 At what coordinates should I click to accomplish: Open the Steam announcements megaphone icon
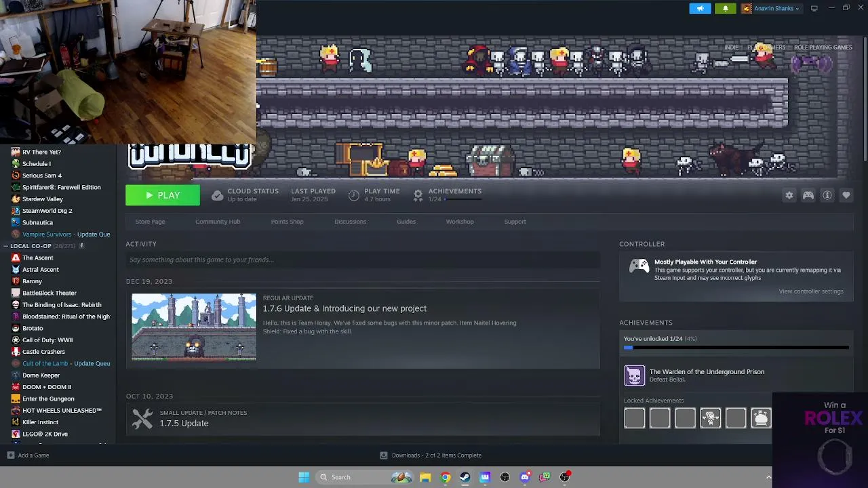pyautogui.click(x=700, y=8)
